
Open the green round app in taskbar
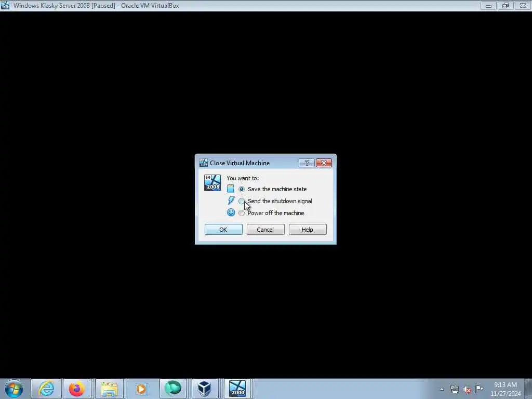173,389
